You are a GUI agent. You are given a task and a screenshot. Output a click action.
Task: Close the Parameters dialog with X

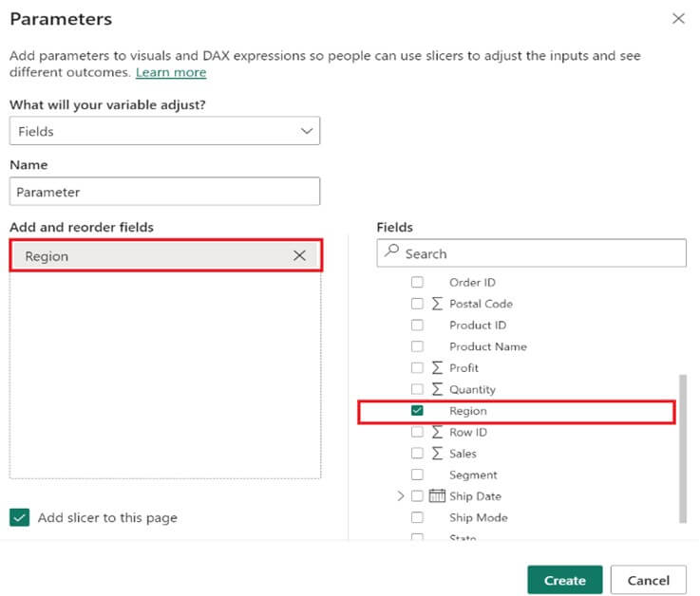(678, 18)
